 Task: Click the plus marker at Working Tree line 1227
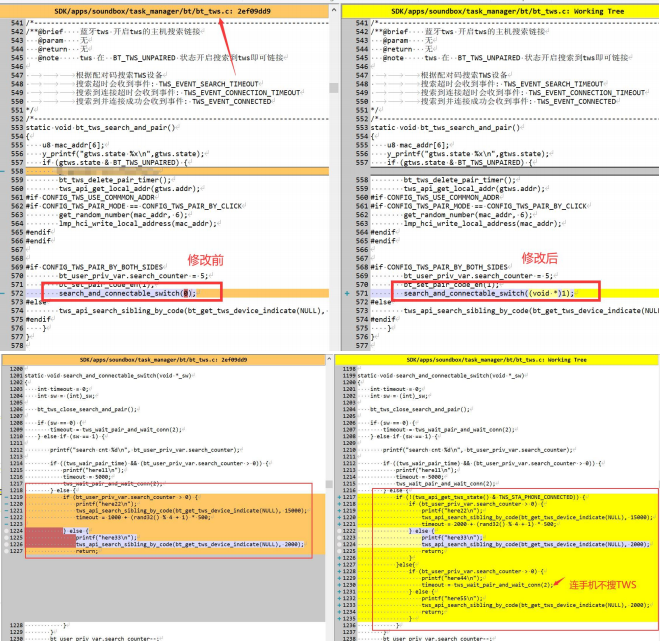point(339,564)
